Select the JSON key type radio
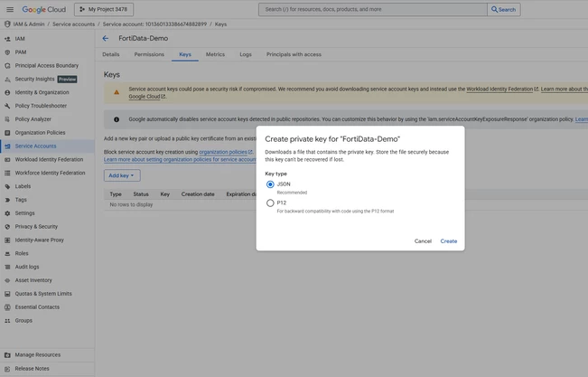The width and height of the screenshot is (588, 377). coord(270,184)
